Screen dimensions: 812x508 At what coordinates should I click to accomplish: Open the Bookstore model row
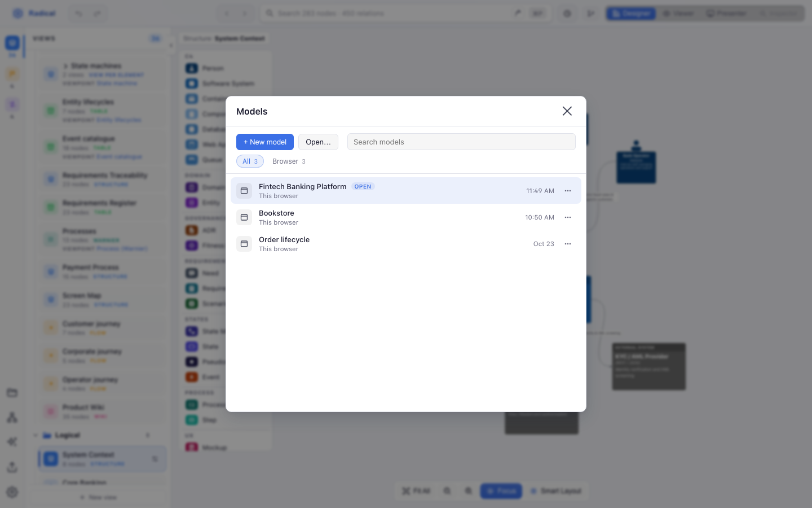[406, 217]
